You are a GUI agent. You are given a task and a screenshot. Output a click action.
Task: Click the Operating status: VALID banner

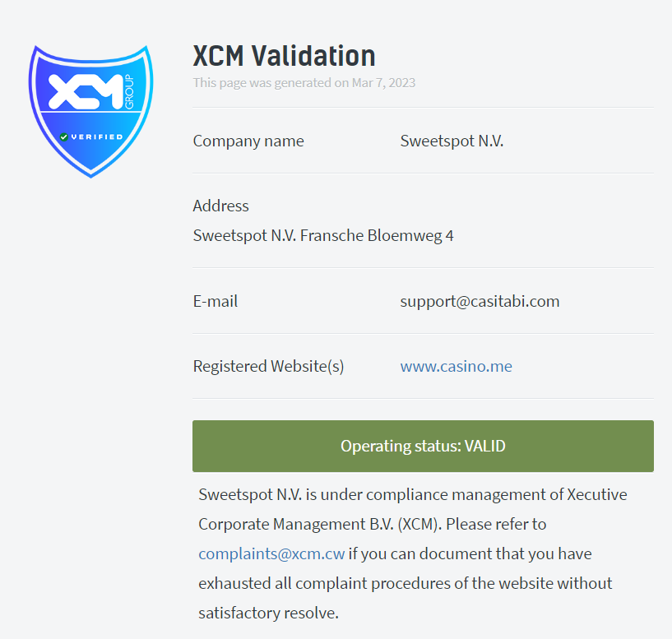click(423, 446)
